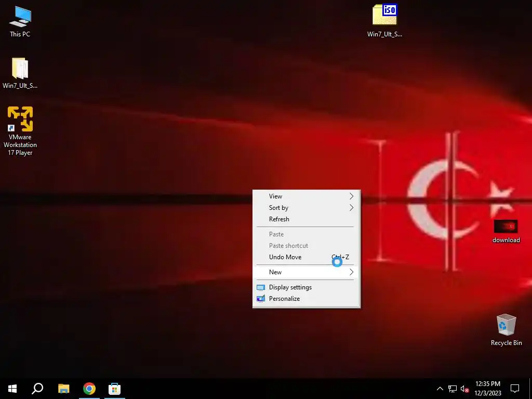Click the arrow beside New
Viewport: 532px width, 399px height.
point(352,272)
